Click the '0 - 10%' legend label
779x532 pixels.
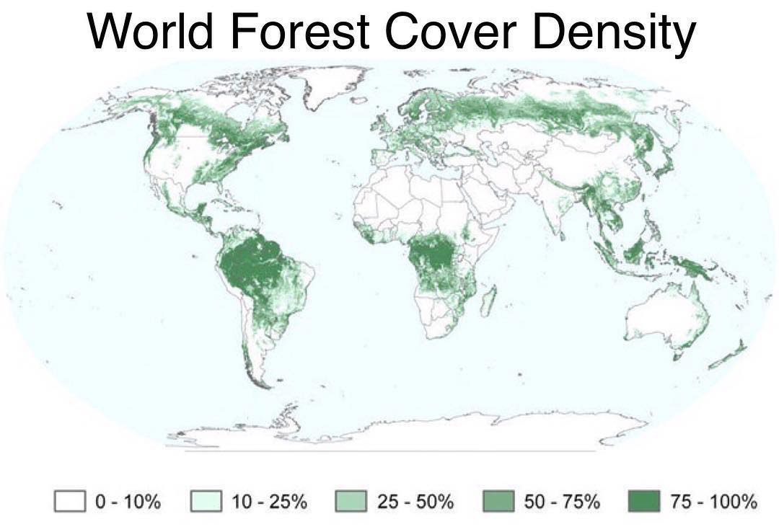pyautogui.click(x=128, y=501)
